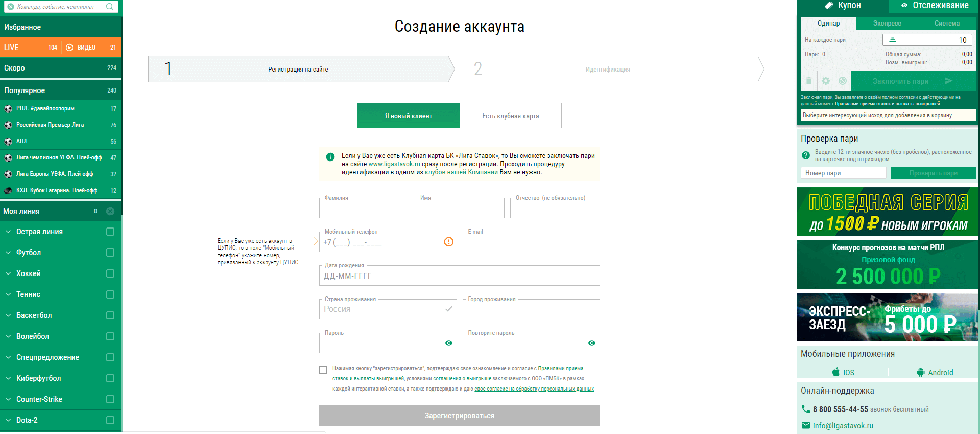Switch coupon to Экспресс tab

pyautogui.click(x=887, y=24)
